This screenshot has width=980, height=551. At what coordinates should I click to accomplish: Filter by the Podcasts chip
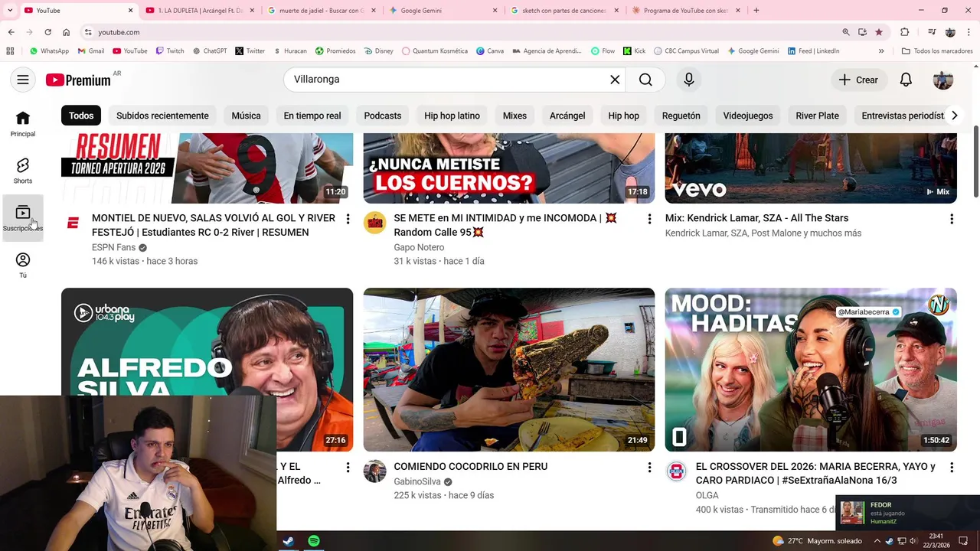coord(383,116)
